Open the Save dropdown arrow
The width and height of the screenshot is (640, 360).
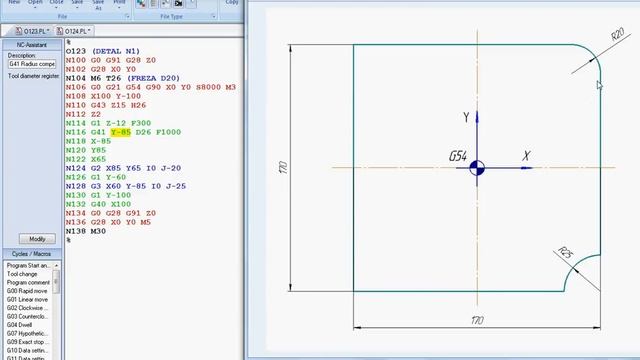[77, 7]
